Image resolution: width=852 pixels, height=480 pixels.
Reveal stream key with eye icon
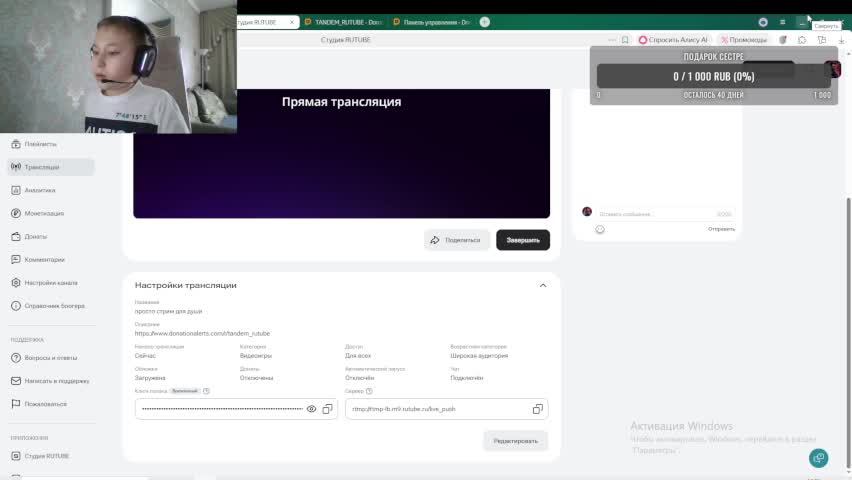pyautogui.click(x=311, y=409)
